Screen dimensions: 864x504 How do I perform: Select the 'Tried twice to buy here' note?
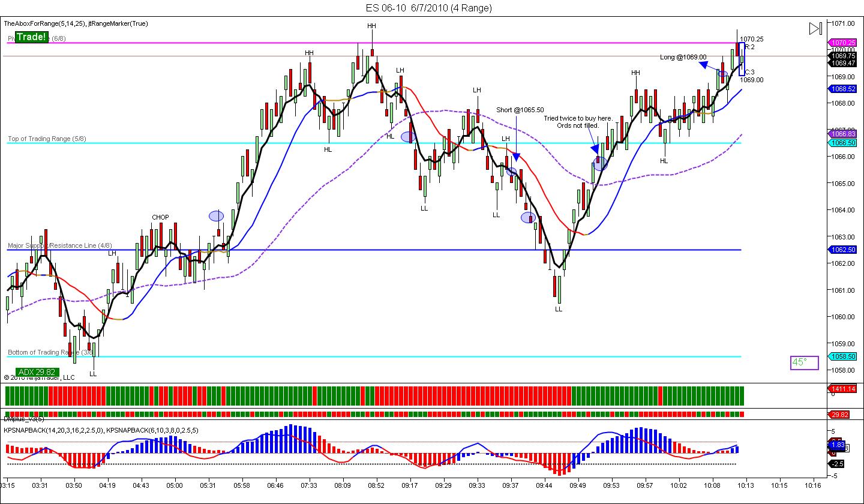point(578,122)
